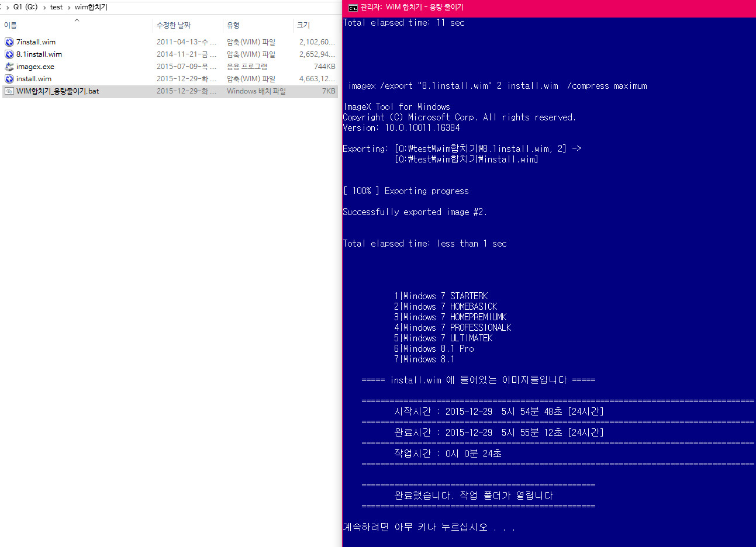Navigate to the test folder breadcrumb
The height and width of the screenshot is (547, 756).
(x=56, y=7)
